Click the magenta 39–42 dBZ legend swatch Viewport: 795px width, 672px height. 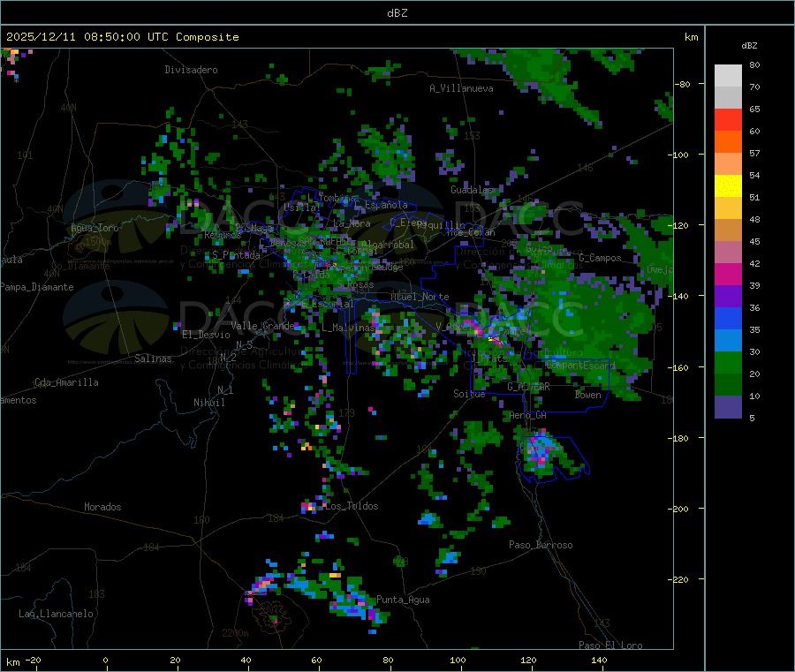[728, 274]
